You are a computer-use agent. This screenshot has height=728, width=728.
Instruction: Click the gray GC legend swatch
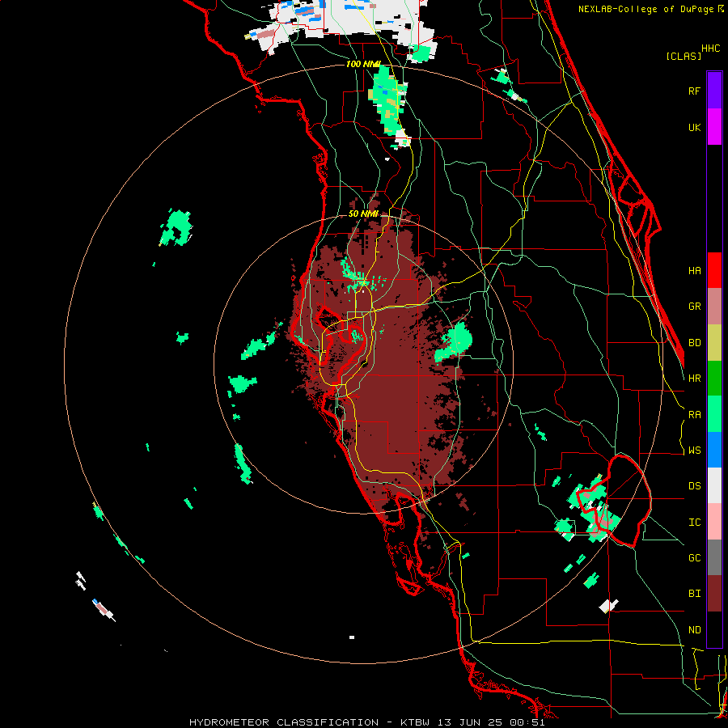714,557
